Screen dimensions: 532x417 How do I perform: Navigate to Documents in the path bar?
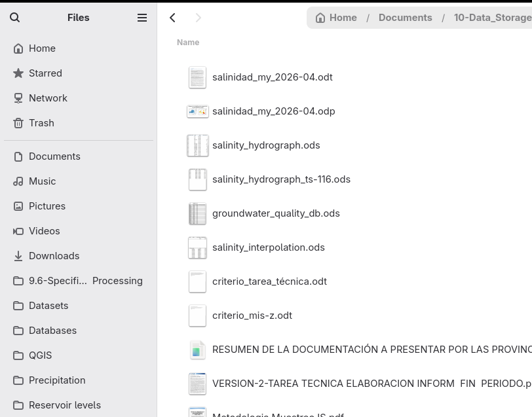click(405, 18)
